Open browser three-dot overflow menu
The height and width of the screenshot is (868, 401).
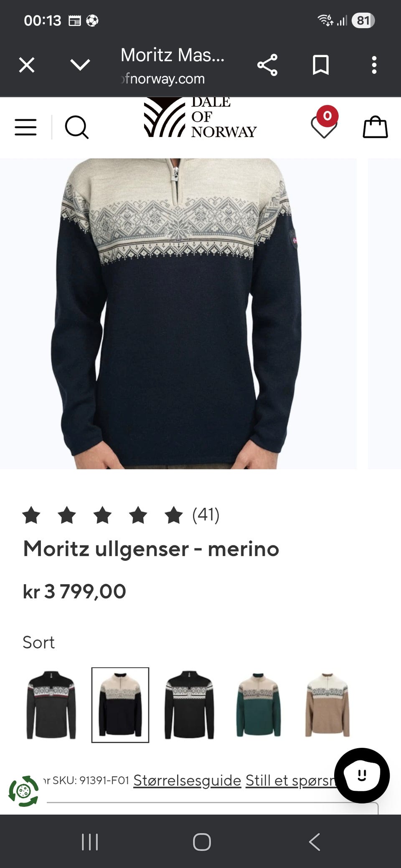pos(374,65)
